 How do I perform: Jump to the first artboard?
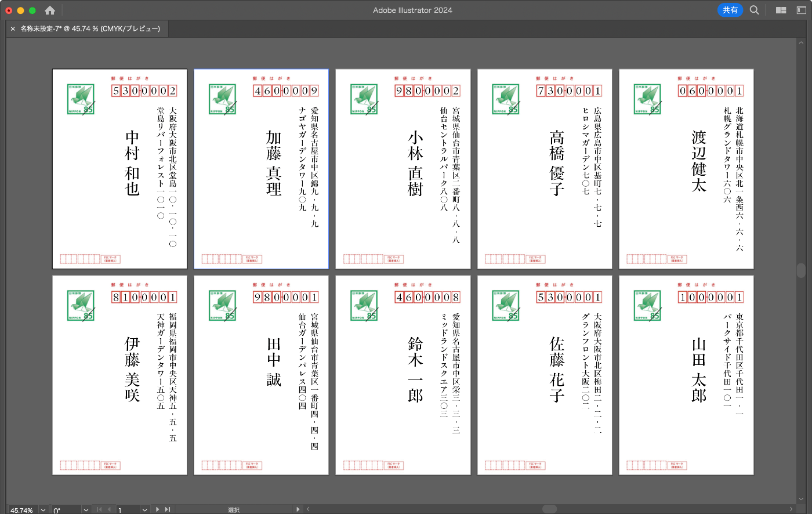99,509
